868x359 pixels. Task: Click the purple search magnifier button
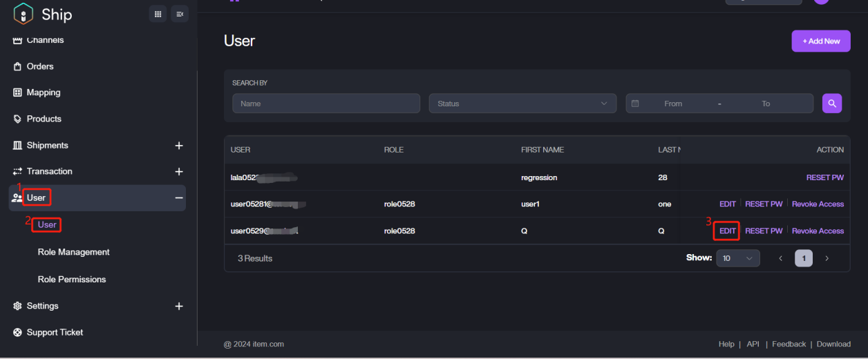coord(832,104)
